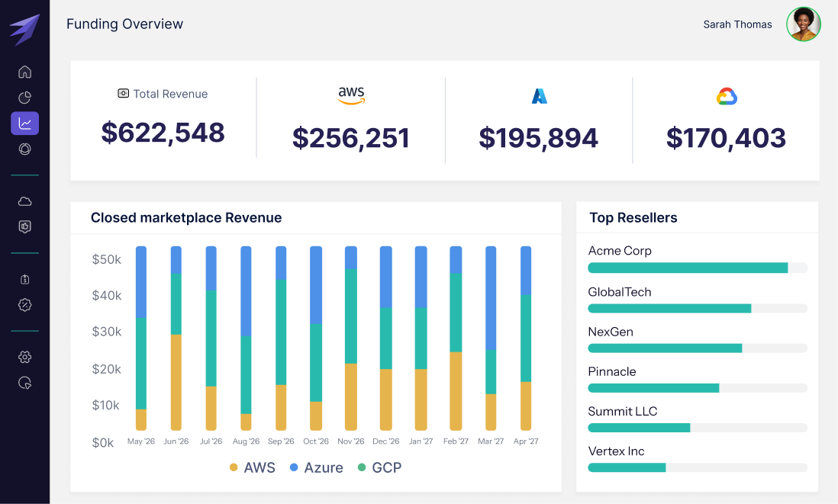838x504 pixels.
Task: Select the Aug '26 bar
Action: (x=246, y=338)
